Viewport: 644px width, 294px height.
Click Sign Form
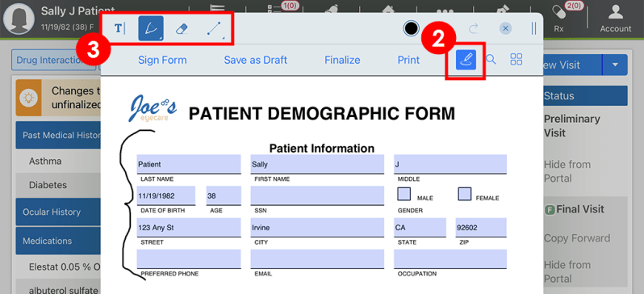162,60
